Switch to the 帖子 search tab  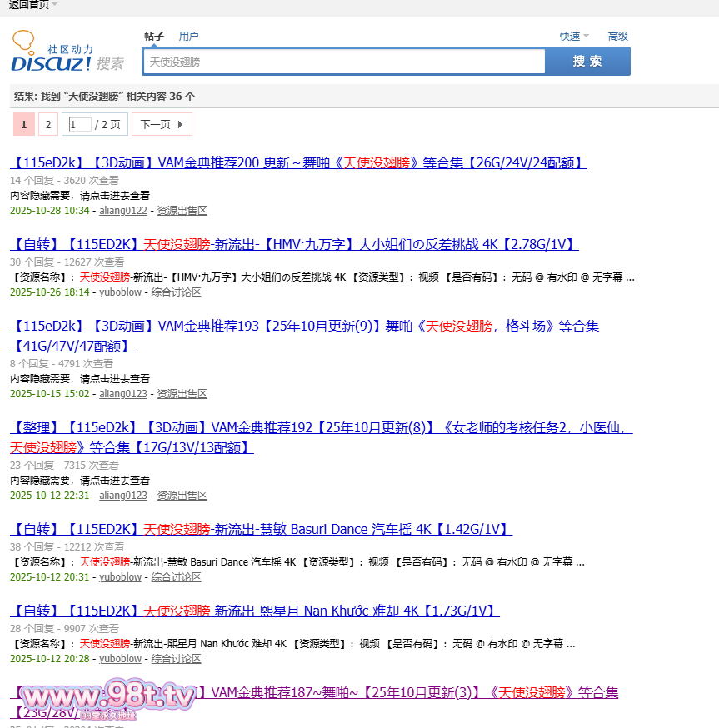154,37
